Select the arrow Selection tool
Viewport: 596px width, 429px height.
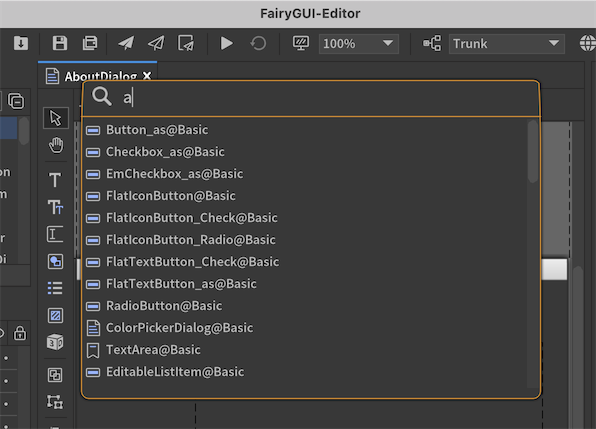pos(55,118)
